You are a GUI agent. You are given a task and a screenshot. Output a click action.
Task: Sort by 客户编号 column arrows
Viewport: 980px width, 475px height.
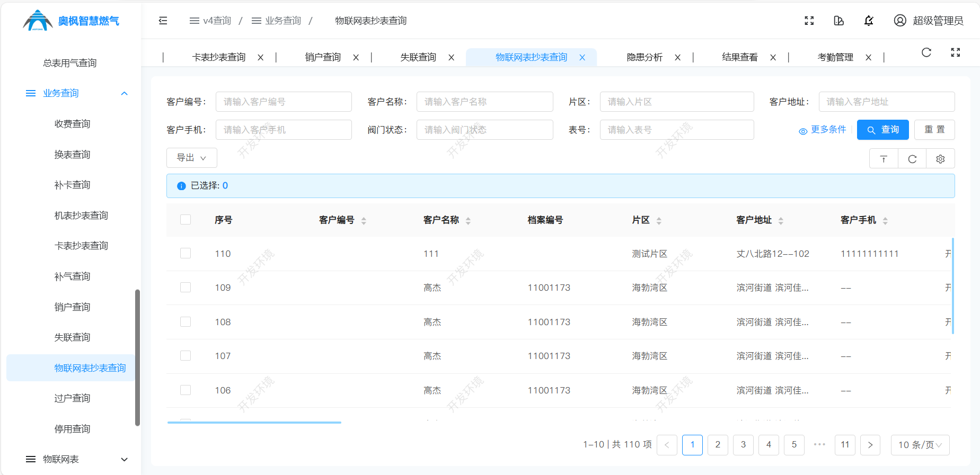364,221
